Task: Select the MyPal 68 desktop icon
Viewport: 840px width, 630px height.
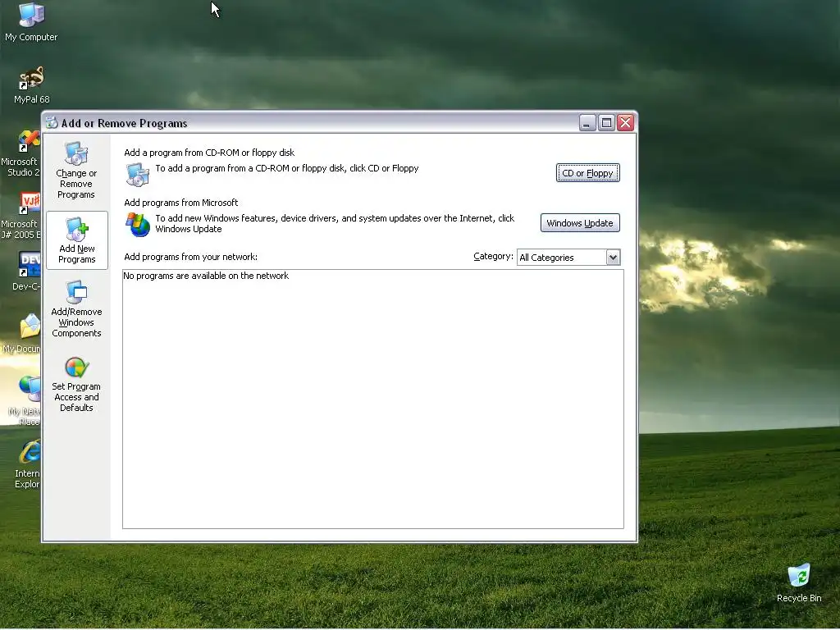Action: click(32, 84)
